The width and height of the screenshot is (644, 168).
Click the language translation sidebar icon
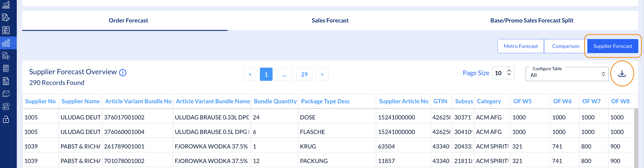pos(6,107)
